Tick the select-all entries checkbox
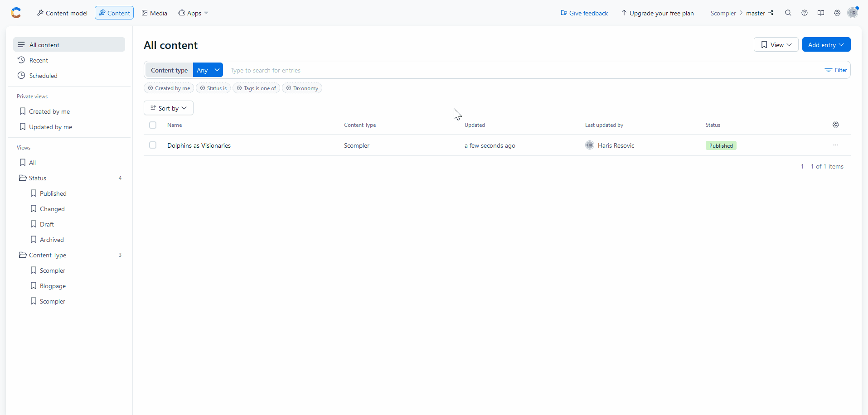This screenshot has height=415, width=868. [153, 125]
